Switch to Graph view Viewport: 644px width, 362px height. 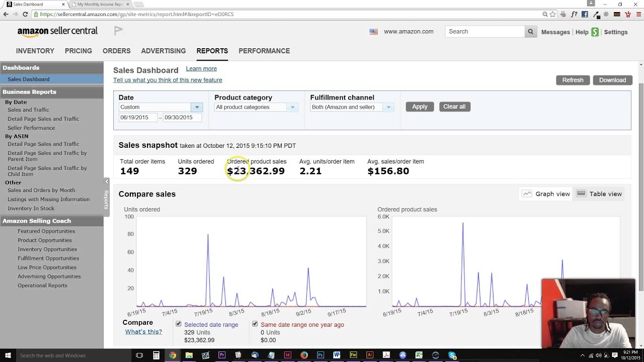click(546, 194)
